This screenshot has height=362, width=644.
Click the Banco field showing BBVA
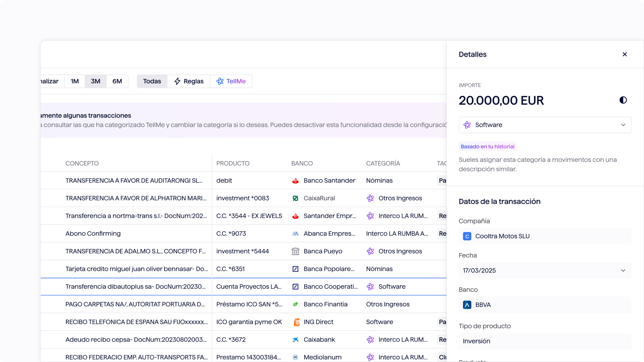[545, 305]
